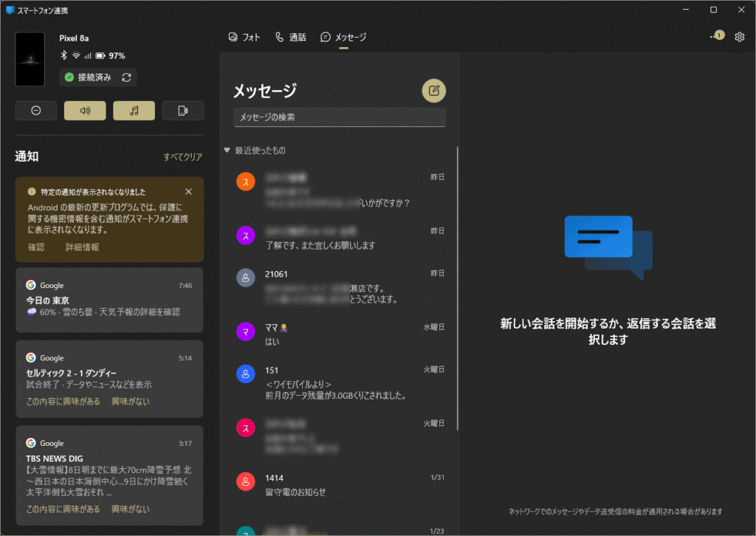Collapse the 最近使ったもの section
Screen dimensions: 756x536
(x=227, y=151)
